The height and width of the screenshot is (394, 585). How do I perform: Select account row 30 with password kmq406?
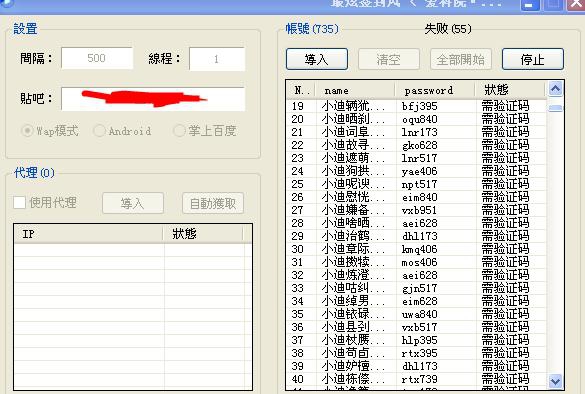pyautogui.click(x=416, y=249)
